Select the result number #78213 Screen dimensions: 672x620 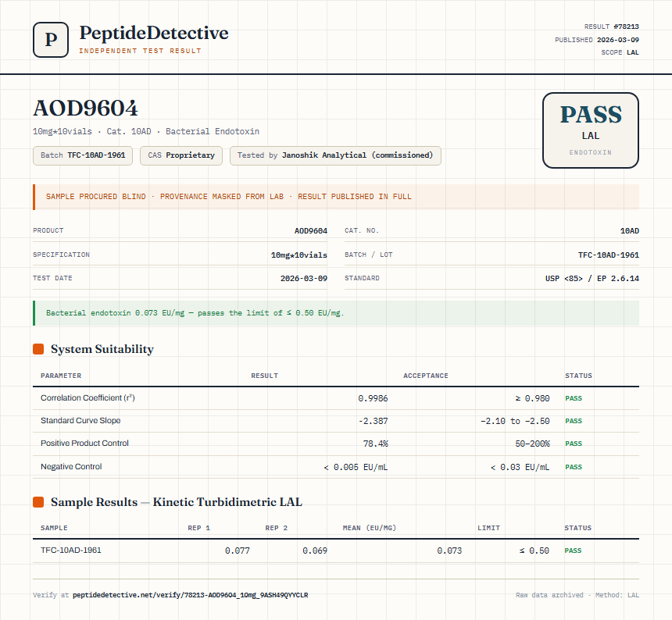tap(626, 27)
